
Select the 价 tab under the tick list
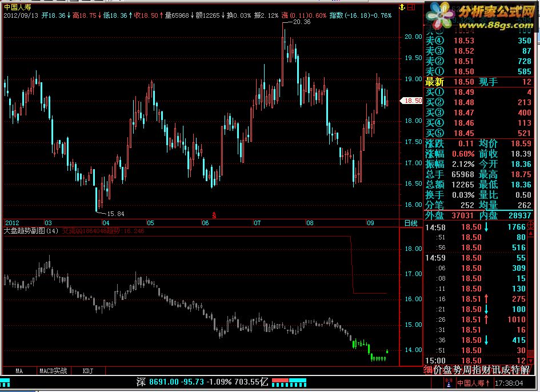click(x=437, y=370)
